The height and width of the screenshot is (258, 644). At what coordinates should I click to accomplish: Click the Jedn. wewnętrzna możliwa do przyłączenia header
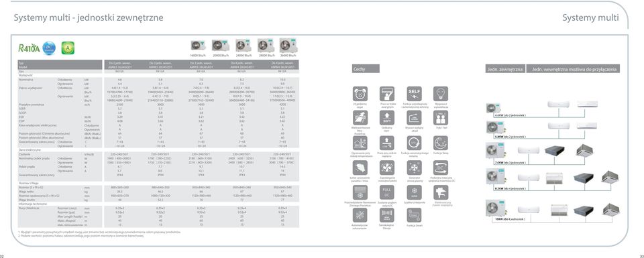[x=574, y=69]
